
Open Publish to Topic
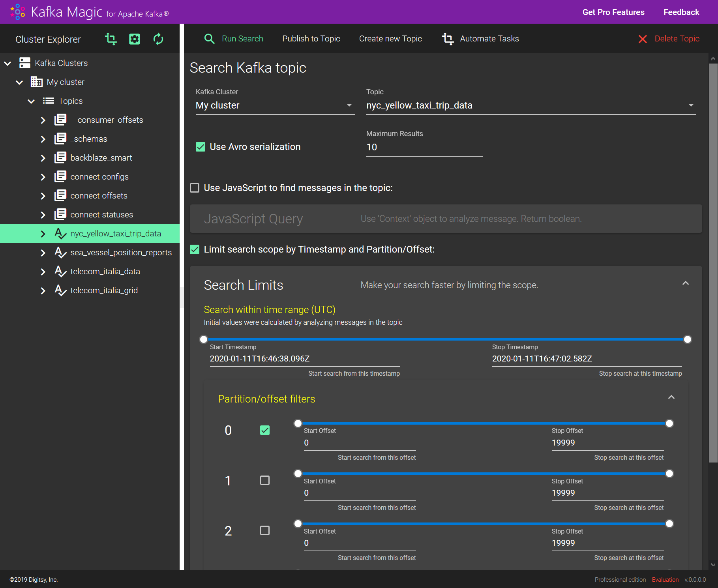point(311,39)
